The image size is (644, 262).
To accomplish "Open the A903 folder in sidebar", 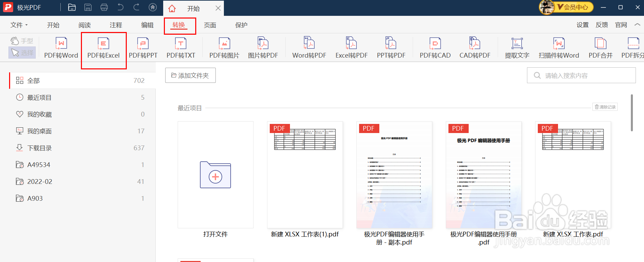I will (83, 198).
